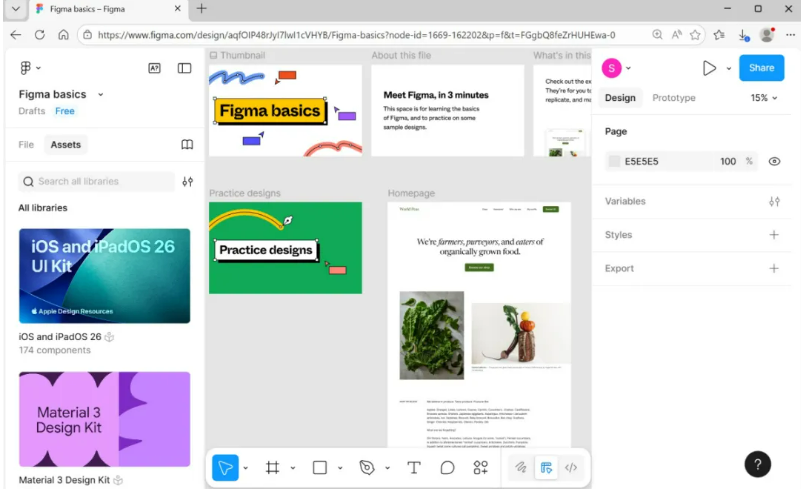Click the Free plan badge
Viewport: 801px width, 489px height.
point(65,111)
